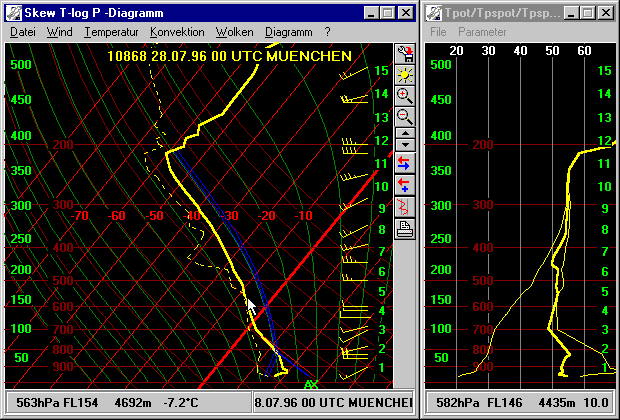Image resolution: width=620 pixels, height=420 pixels.
Task: Maximize the Tpot window
Action: point(588,13)
